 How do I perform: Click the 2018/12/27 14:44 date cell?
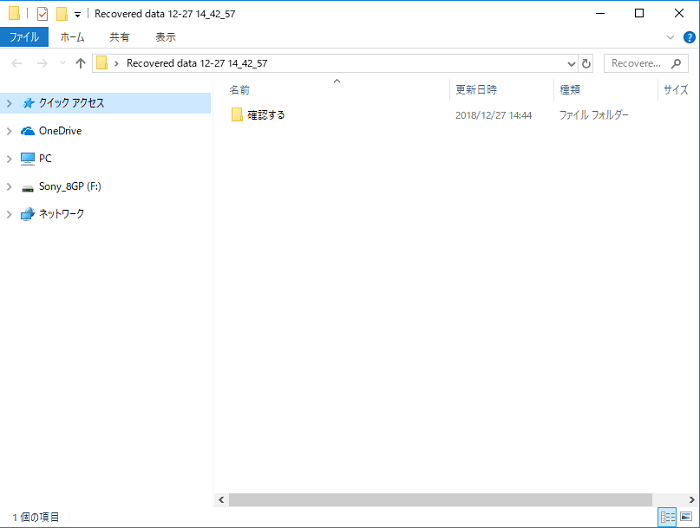coord(493,116)
